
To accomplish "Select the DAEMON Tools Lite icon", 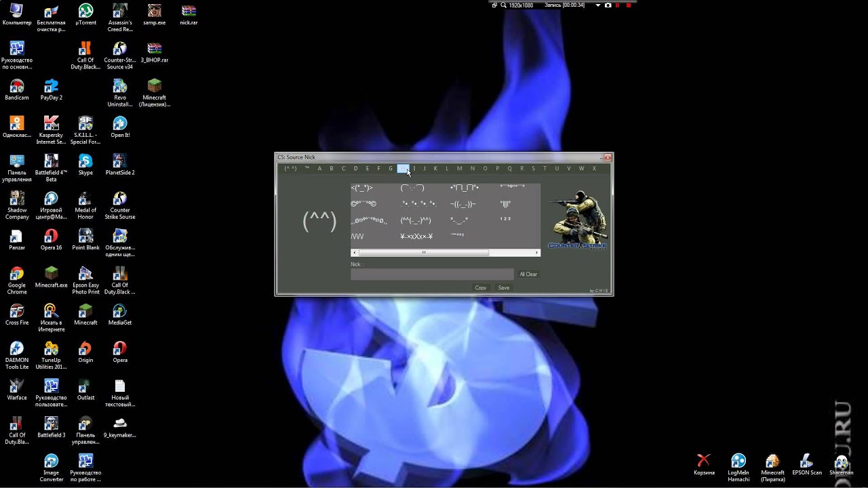I will [x=17, y=356].
